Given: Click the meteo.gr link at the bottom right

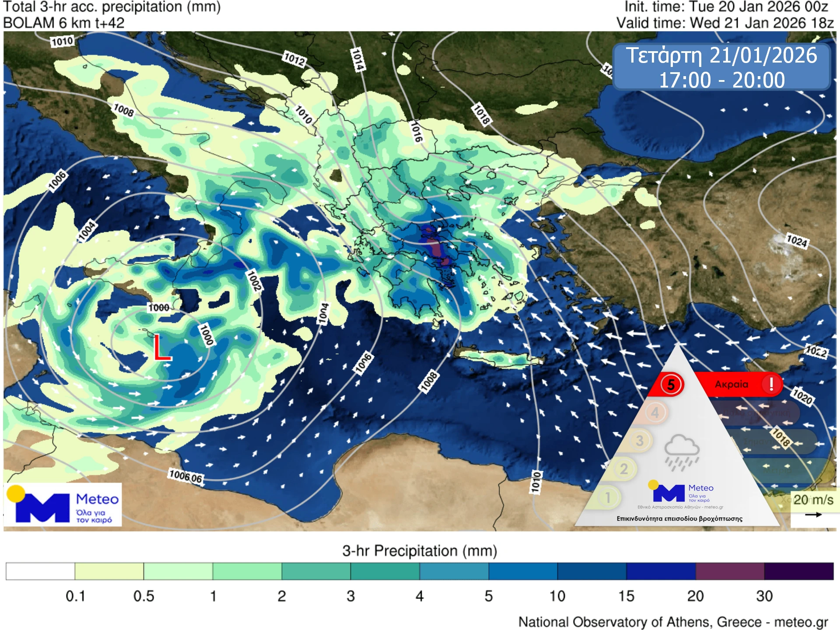Looking at the screenshot, I should [x=801, y=620].
